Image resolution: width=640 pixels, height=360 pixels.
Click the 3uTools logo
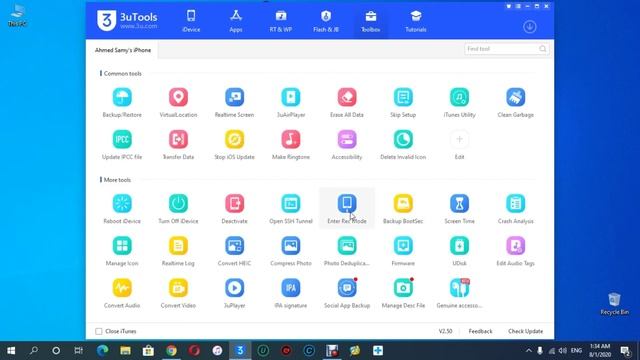tap(127, 20)
